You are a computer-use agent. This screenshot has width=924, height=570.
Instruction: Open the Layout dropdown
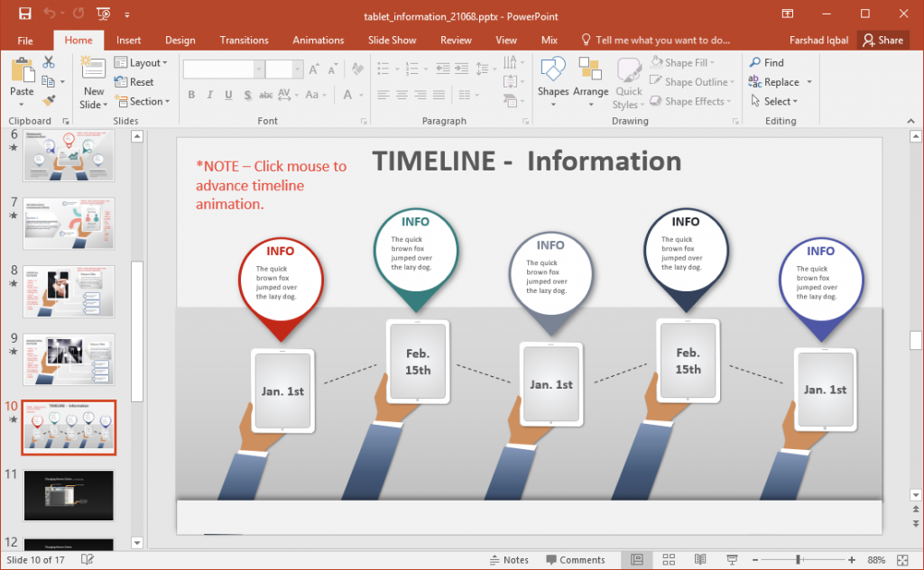click(x=143, y=62)
